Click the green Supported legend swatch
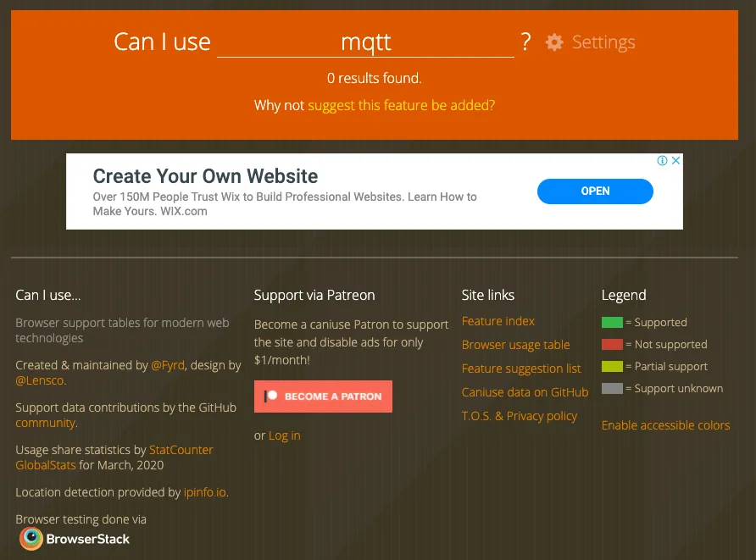Screen dimensions: 756x560 [612, 323]
